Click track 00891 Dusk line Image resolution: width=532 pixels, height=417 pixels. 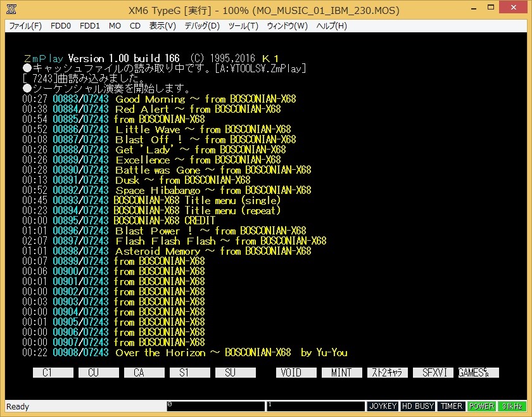click(136, 181)
